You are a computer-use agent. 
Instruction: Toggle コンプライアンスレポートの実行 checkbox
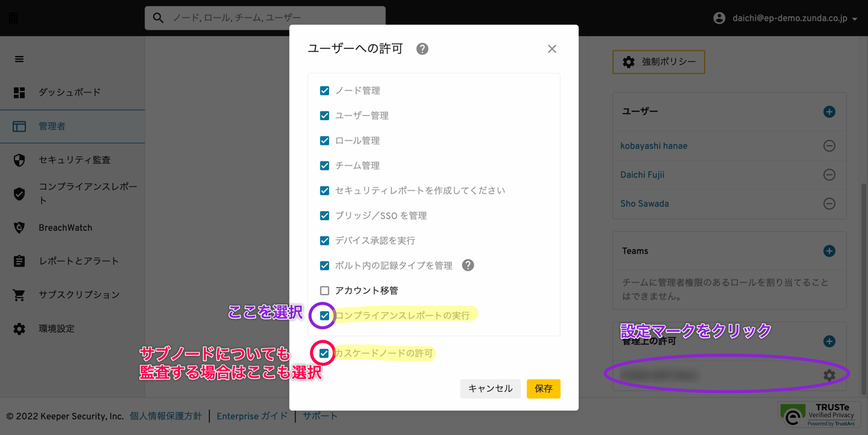coord(325,315)
